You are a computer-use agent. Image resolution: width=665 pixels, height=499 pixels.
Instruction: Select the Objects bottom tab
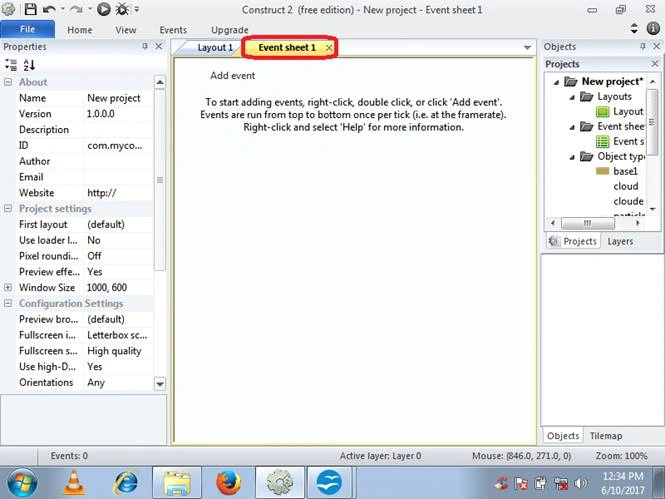coord(563,436)
